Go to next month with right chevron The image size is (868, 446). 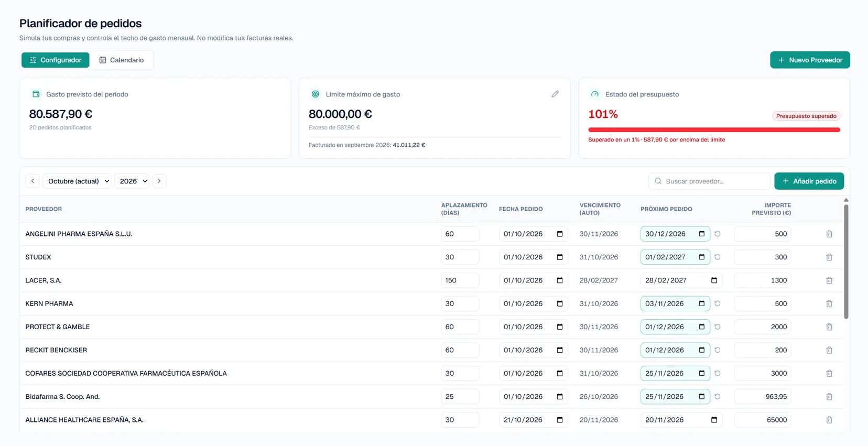(159, 181)
